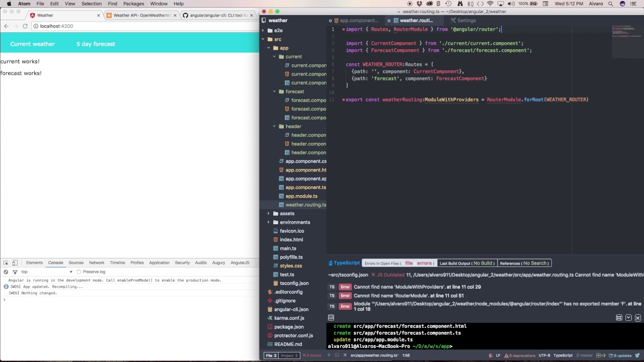Collapse the TypeScript error panel chevron
The height and width of the screenshot is (362, 644).
[628, 318]
